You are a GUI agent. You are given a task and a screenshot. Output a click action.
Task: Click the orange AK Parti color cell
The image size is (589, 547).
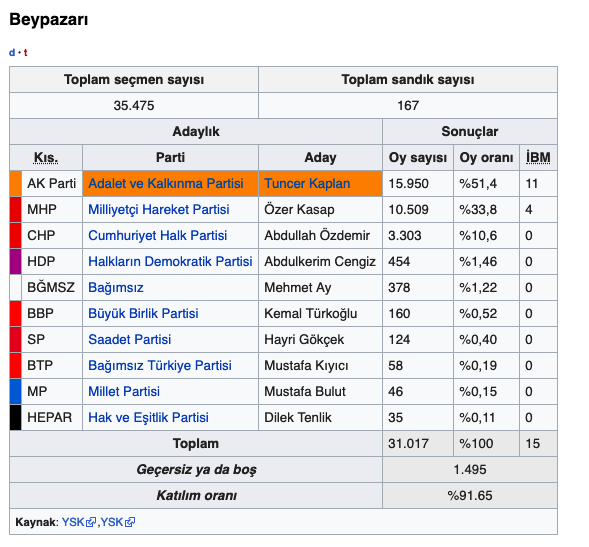point(15,183)
